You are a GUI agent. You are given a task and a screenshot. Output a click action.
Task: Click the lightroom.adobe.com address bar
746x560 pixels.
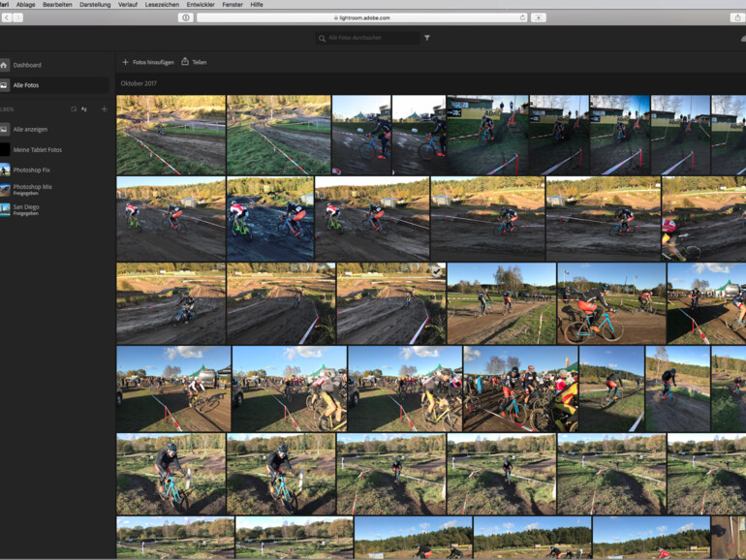coord(362,17)
